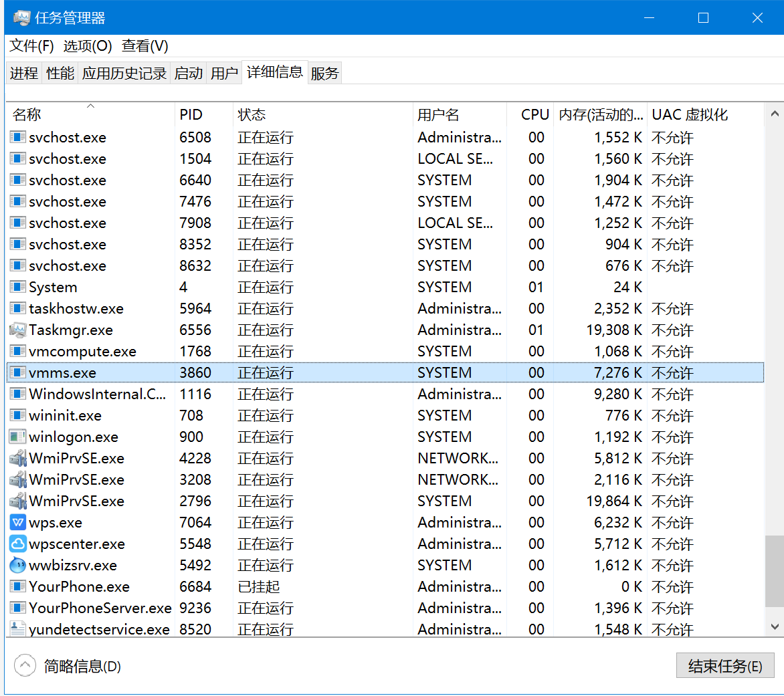Open the 查看(V) menu

coord(144,46)
